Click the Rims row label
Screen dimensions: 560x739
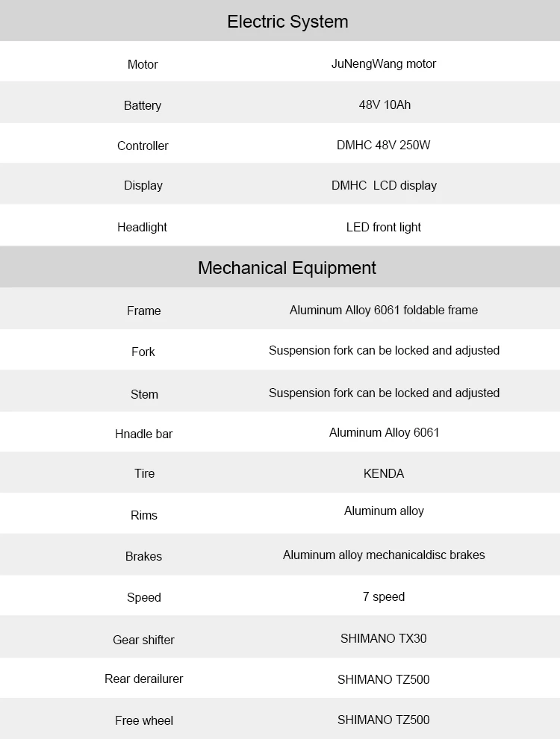[x=144, y=516]
